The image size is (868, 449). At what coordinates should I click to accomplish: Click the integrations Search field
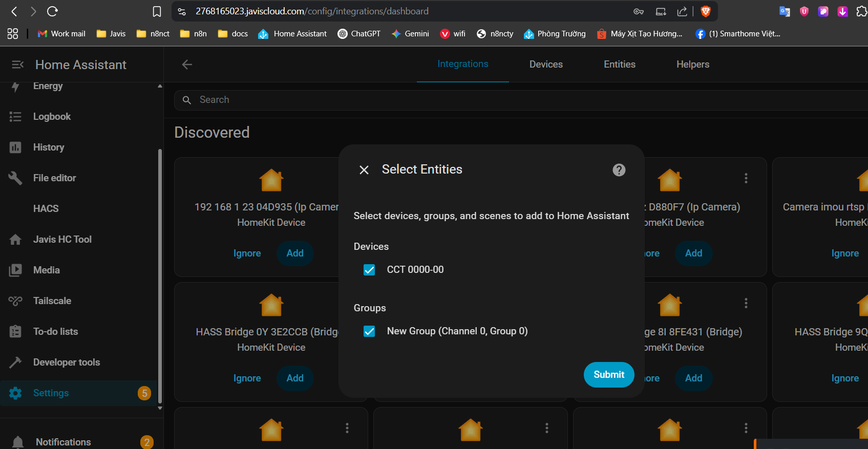point(461,100)
